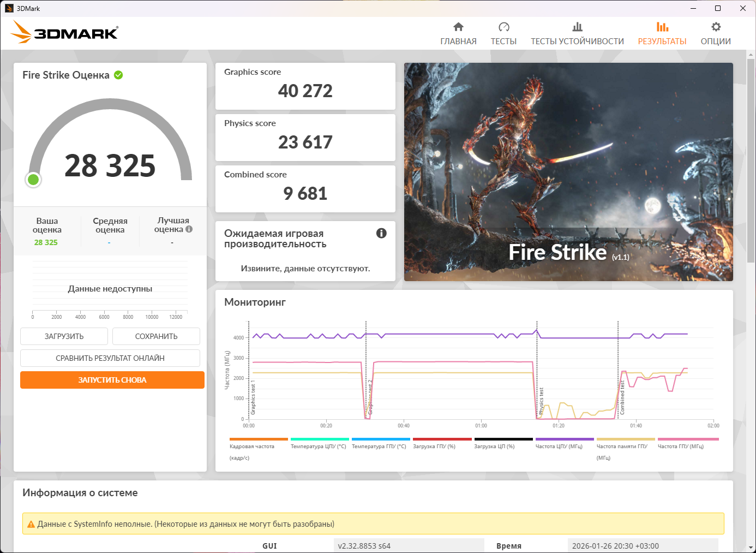The height and width of the screenshot is (553, 756).
Task: Click scrollbar up arrow at window top
Action: pyautogui.click(x=751, y=55)
